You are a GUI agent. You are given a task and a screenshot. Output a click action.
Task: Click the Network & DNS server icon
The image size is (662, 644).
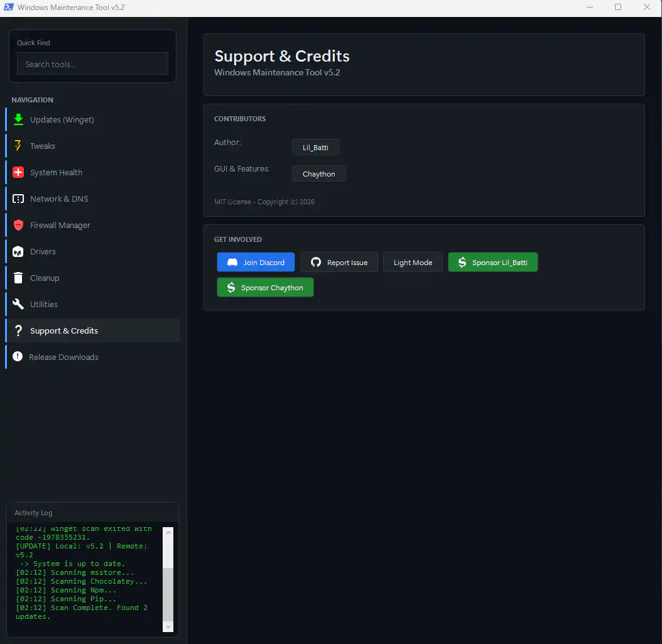coord(18,199)
